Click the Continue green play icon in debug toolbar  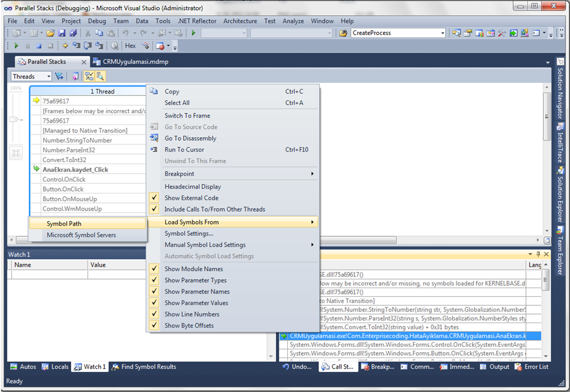[16, 46]
